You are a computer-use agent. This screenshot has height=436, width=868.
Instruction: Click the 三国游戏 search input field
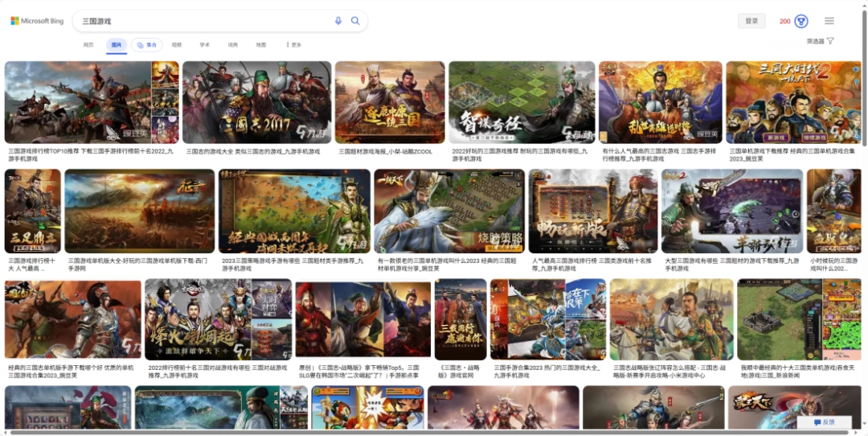point(201,21)
